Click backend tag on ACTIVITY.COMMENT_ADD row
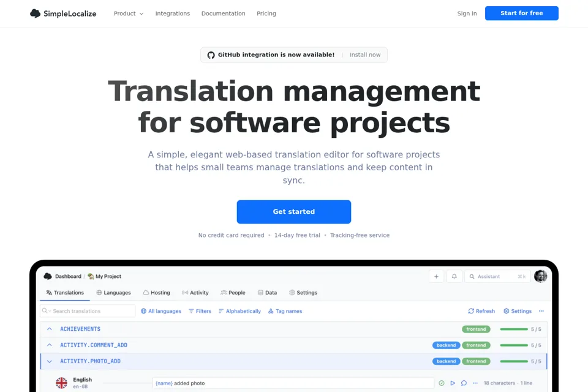The width and height of the screenshot is (588, 392). [446, 345]
